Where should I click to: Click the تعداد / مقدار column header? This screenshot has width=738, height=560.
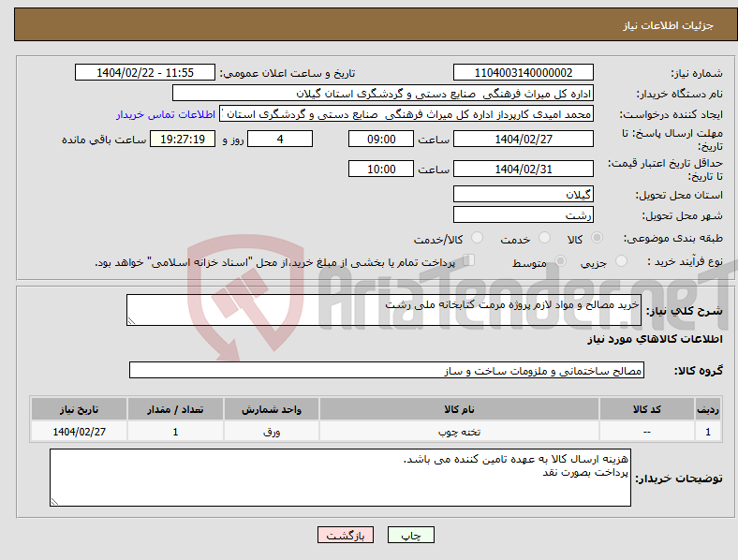175,409
